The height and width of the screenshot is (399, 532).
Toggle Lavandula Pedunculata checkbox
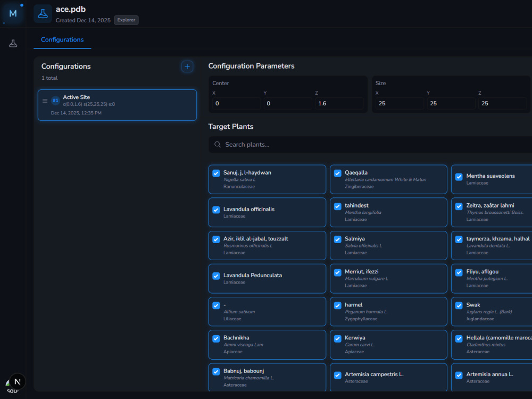click(x=216, y=276)
